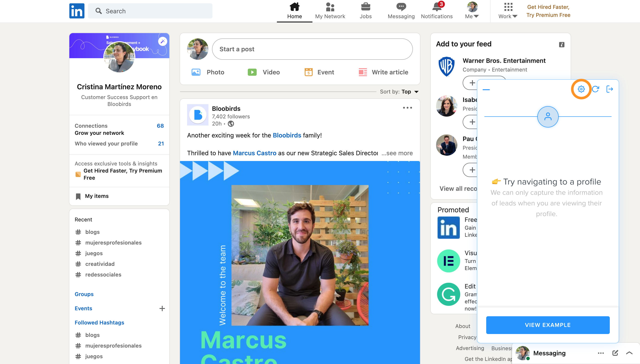Open Bloobirds post three-dot menu
Image resolution: width=640 pixels, height=364 pixels.
(407, 108)
